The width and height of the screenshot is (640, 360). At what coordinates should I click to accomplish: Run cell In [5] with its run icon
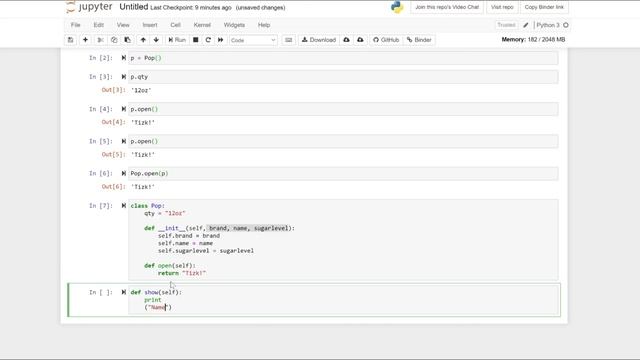coord(124,141)
